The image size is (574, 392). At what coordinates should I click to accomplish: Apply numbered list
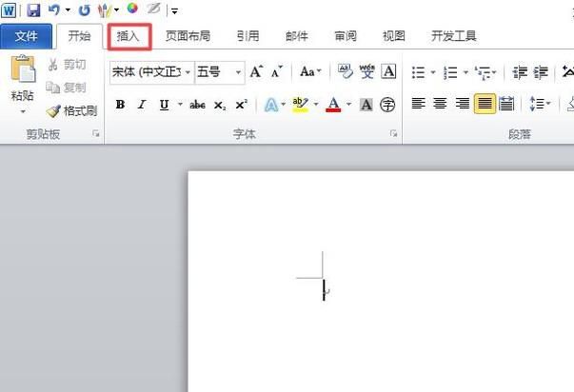pos(450,72)
